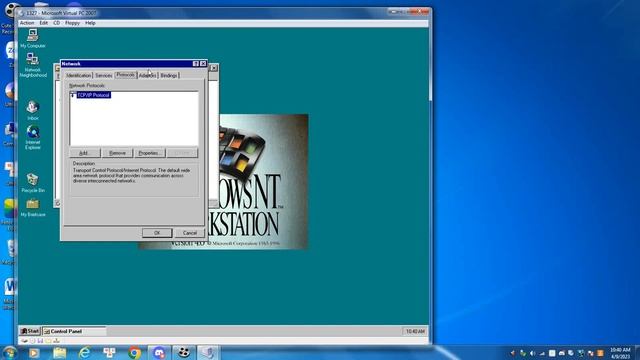This screenshot has height=360, width=640.
Task: Click the Network dialog help question button
Action: click(196, 64)
